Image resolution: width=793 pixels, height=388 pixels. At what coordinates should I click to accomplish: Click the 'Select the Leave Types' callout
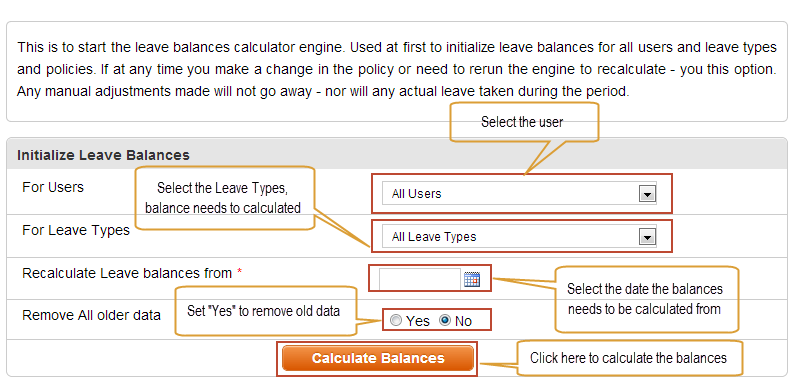(225, 198)
